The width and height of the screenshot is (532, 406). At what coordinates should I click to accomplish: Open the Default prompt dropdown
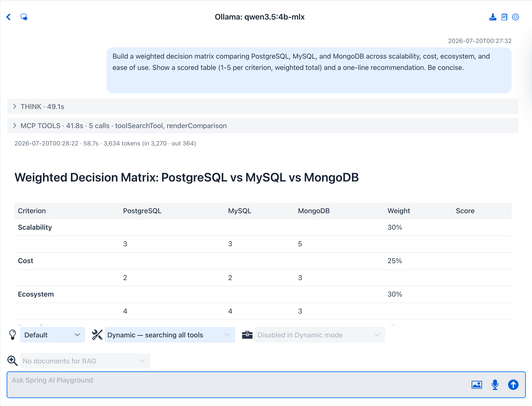[x=53, y=335]
